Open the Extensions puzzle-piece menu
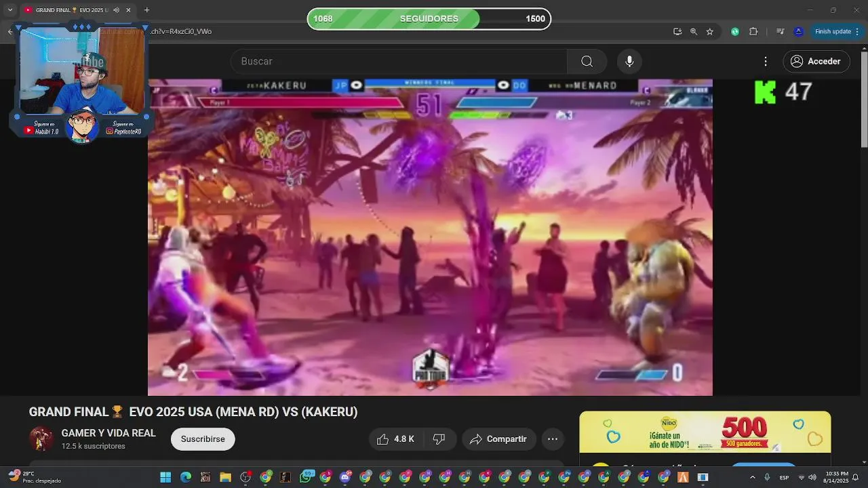Screen dimensions: 868x488 click(x=753, y=31)
